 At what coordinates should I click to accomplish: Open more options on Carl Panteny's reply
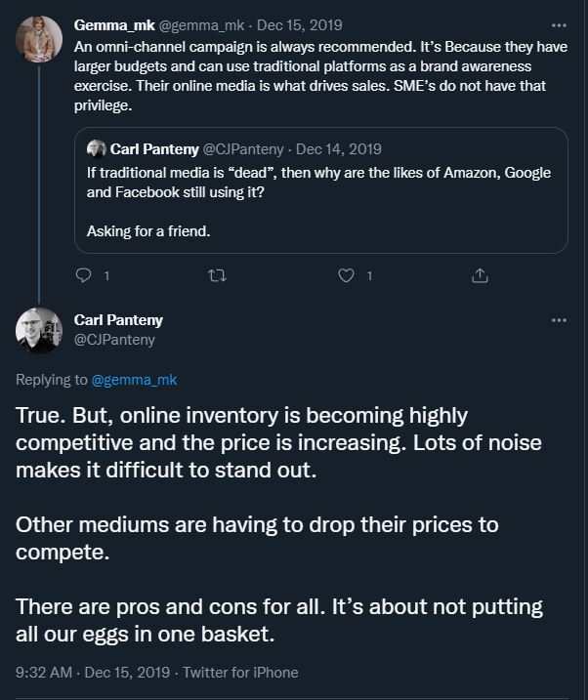[559, 320]
